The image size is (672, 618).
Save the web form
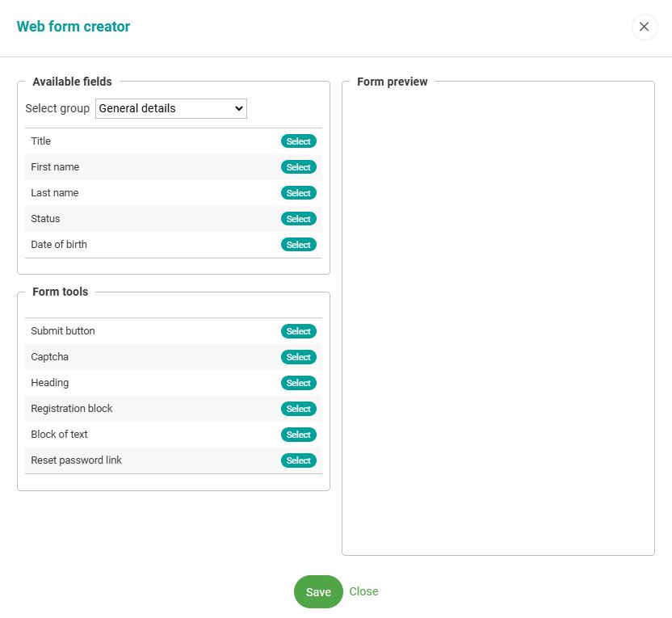318,591
